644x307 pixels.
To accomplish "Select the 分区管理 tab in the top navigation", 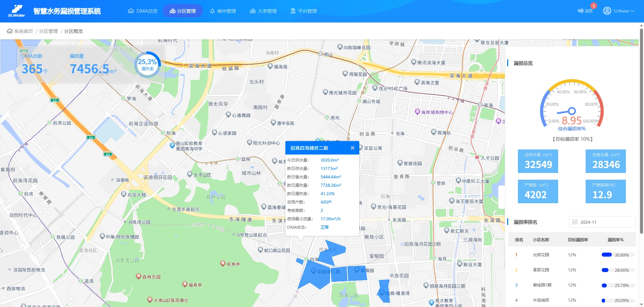I will point(183,11).
